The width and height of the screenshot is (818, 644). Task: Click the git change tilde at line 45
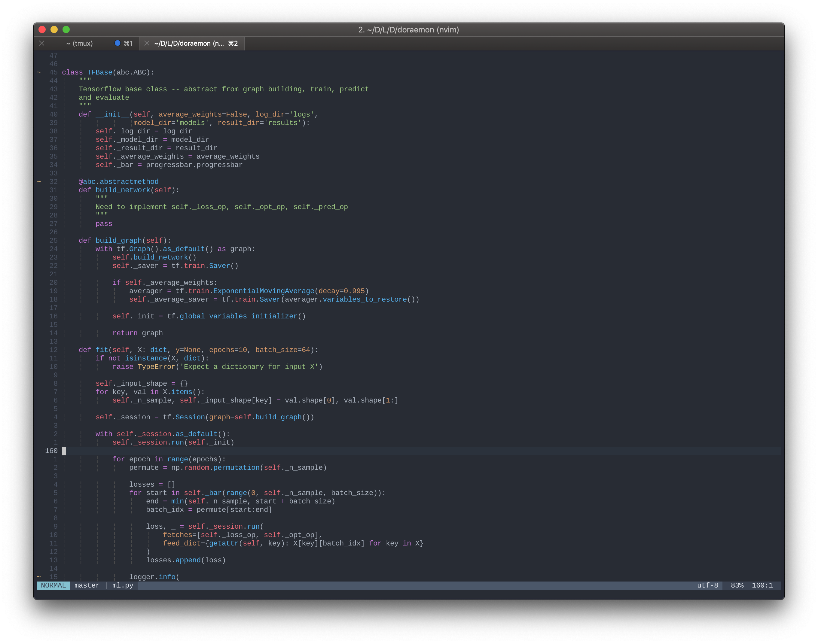39,72
